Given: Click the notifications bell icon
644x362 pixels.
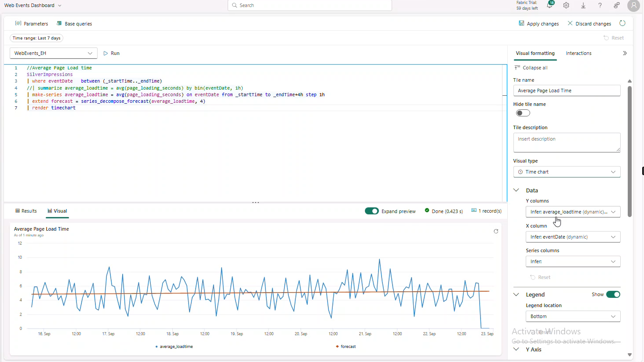Looking at the screenshot, I should [x=550, y=5].
